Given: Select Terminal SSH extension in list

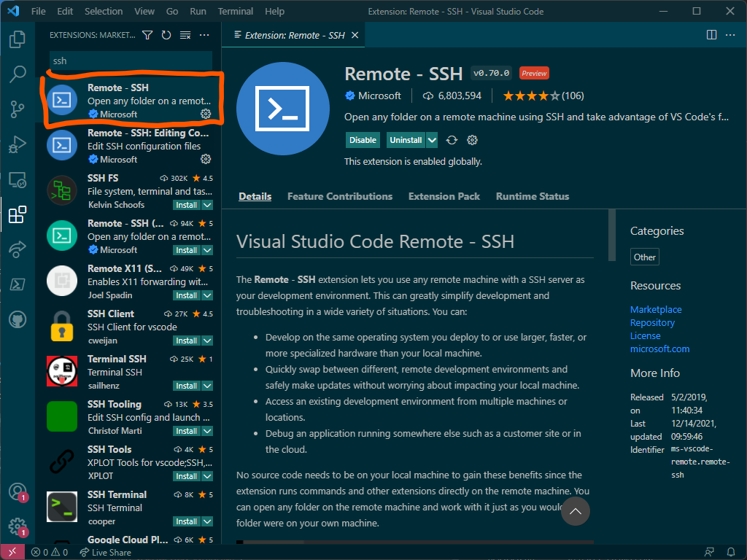Looking at the screenshot, I should click(x=128, y=372).
